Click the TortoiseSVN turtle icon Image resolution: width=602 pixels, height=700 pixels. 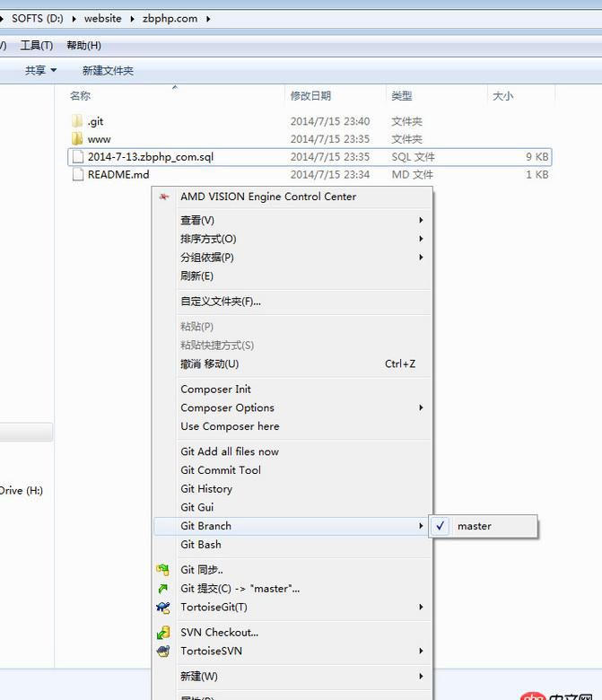click(163, 651)
